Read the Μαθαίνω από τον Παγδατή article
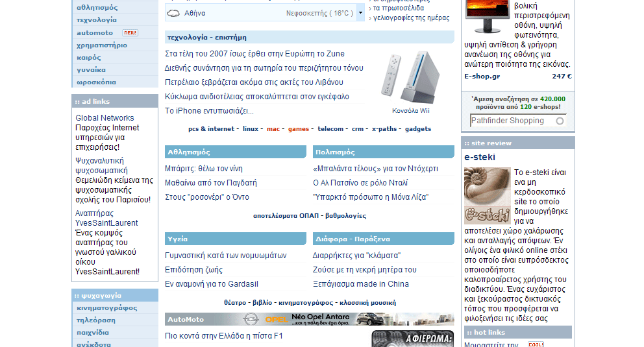This screenshot has width=644, height=347. [x=211, y=183]
